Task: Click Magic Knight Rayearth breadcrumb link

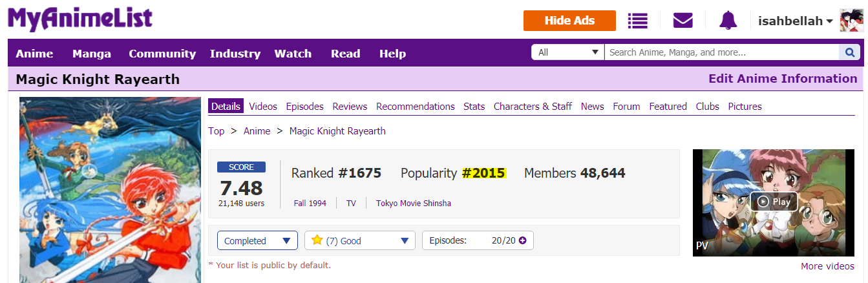Action: 337,131
